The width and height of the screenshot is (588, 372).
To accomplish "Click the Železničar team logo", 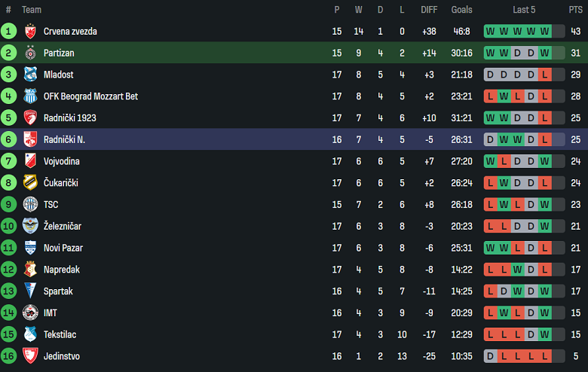I will click(30, 226).
